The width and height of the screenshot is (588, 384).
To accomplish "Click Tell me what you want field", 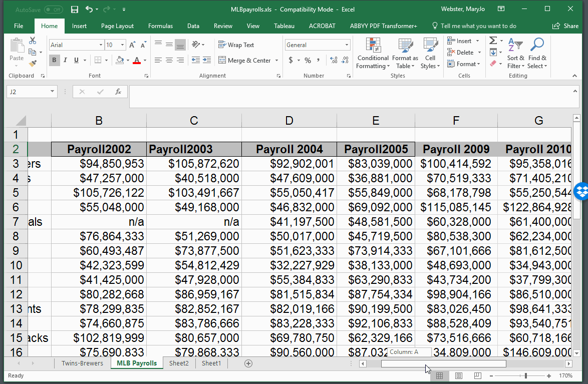I will (474, 26).
